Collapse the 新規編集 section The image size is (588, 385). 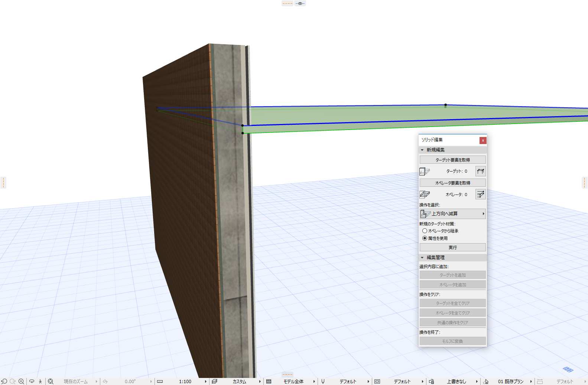click(x=422, y=150)
